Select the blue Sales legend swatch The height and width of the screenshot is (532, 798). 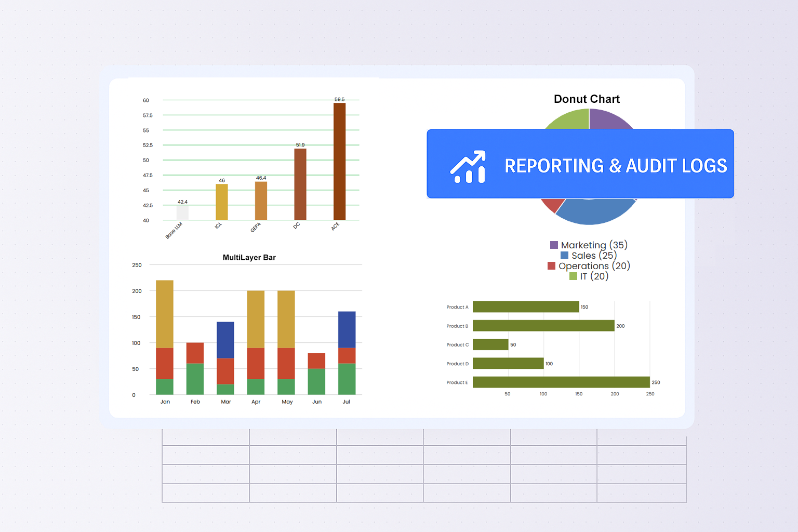[564, 256]
